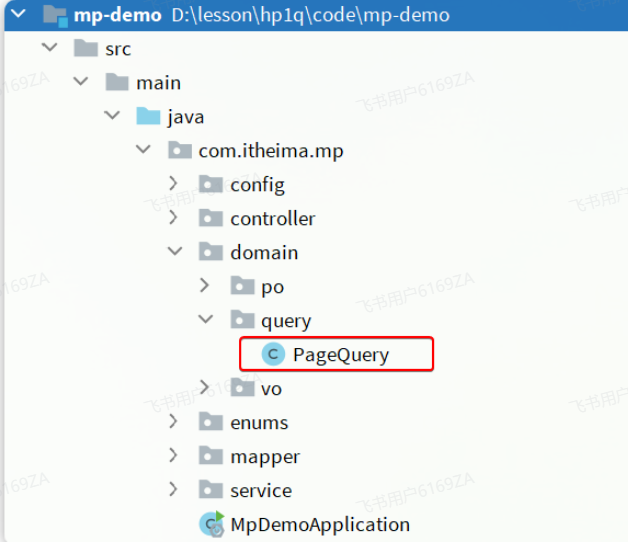The height and width of the screenshot is (542, 628).
Task: Click the com.itheima.mp package icon
Action: pos(180,151)
